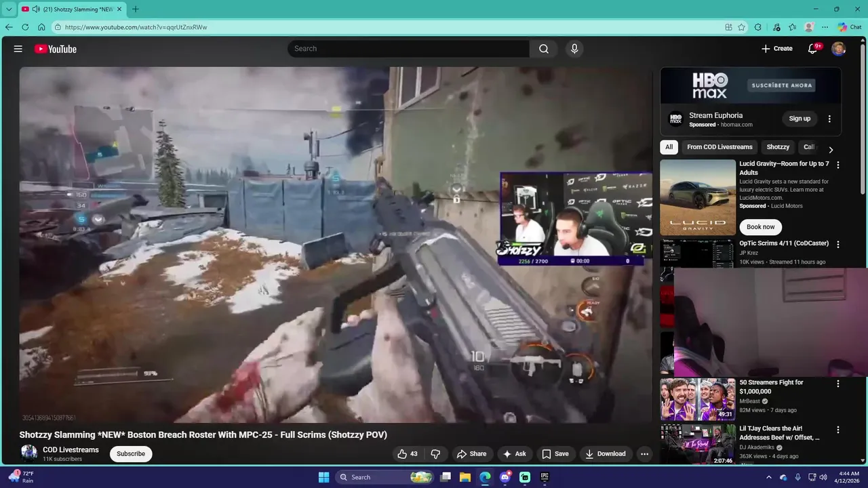868x488 pixels.
Task: Open Task View on taskbar
Action: coord(446,477)
